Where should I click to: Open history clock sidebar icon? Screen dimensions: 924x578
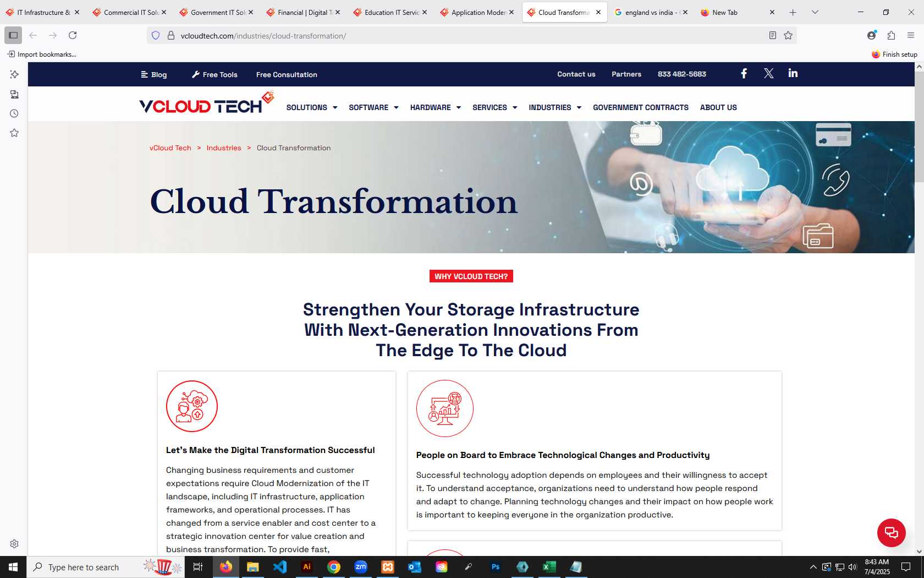(14, 113)
